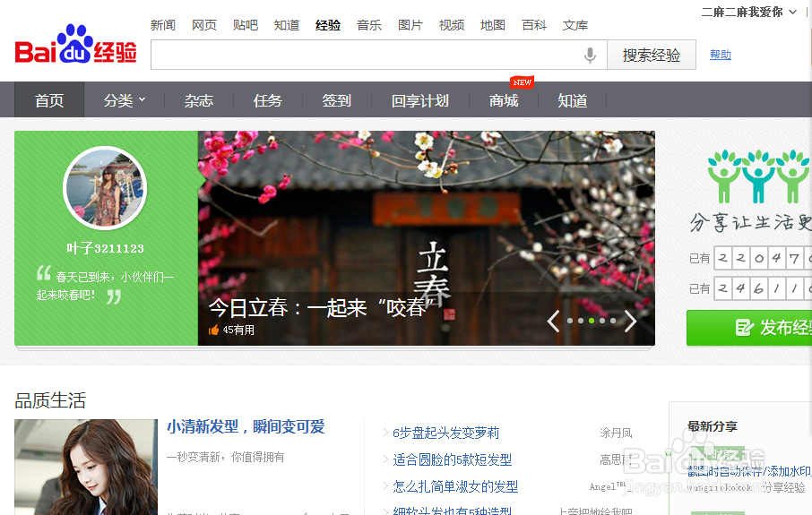Open 签到 in navigation bar

337,100
